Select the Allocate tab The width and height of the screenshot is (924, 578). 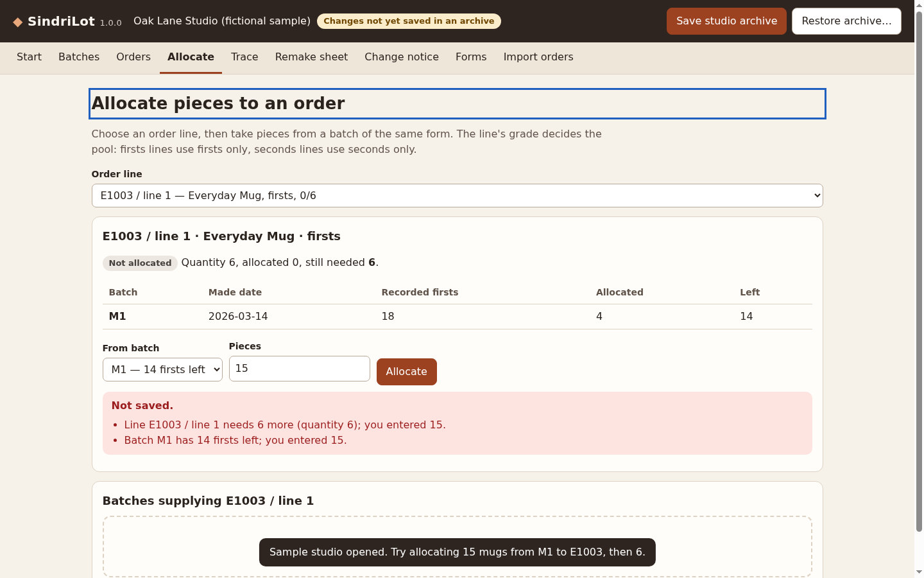191,57
